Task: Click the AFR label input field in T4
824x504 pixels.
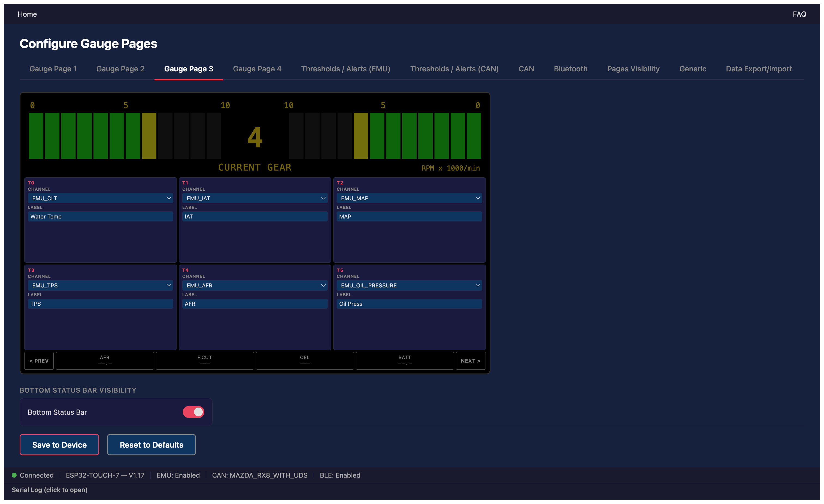Action: coord(255,304)
